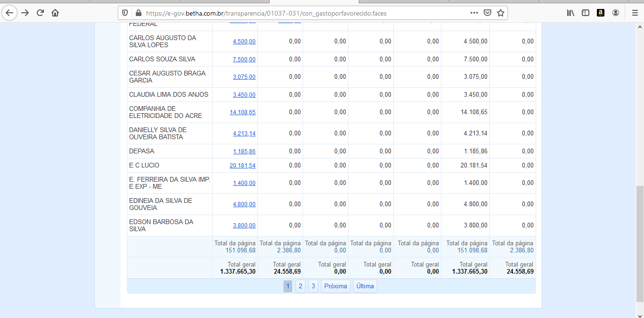
Task: Click the vertical page scrollbar thumb
Action: [640, 243]
